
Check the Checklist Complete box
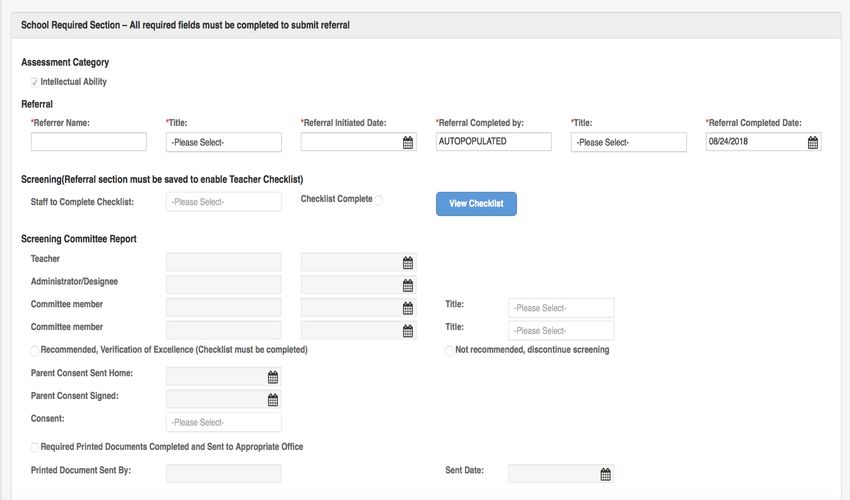(378, 200)
